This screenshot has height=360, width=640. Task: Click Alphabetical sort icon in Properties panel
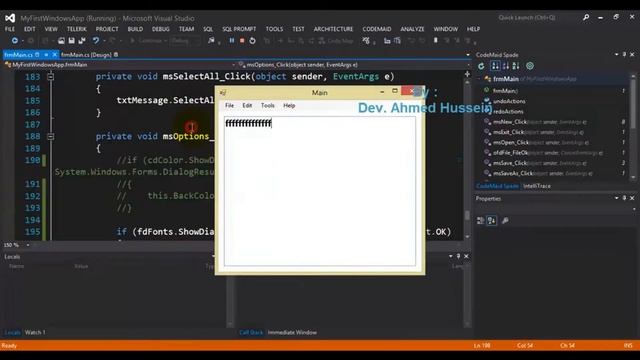tap(491, 220)
